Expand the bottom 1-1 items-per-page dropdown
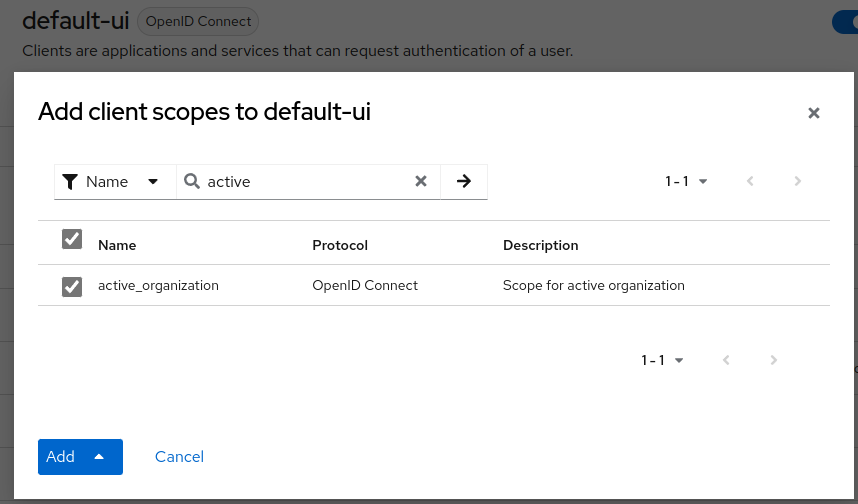This screenshot has width=858, height=504. [x=663, y=360]
